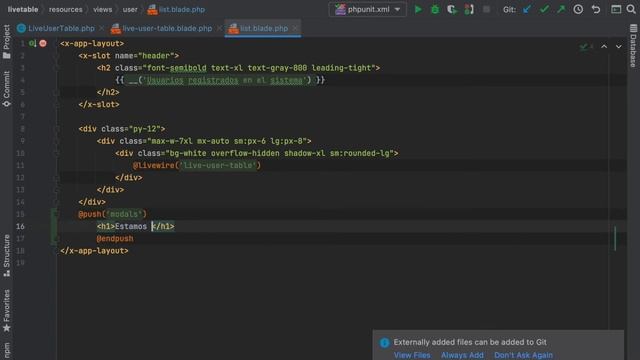
Task: Open the Project tool window
Action: point(7,42)
